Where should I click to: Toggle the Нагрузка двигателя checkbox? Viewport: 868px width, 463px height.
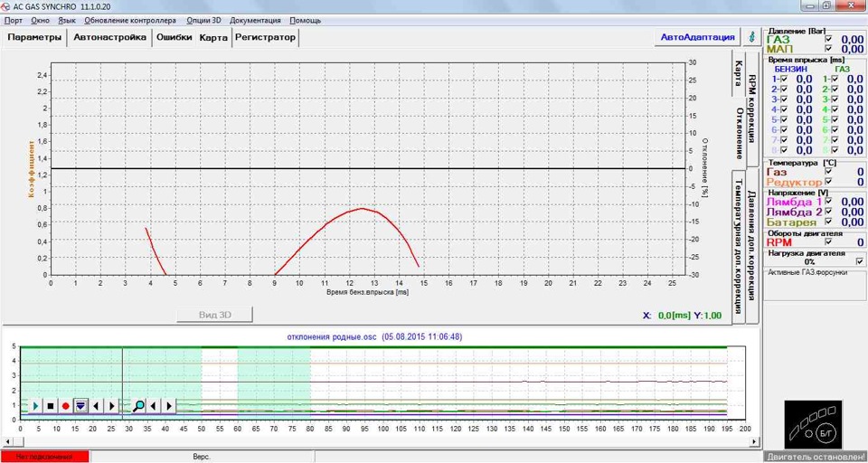pos(859,261)
